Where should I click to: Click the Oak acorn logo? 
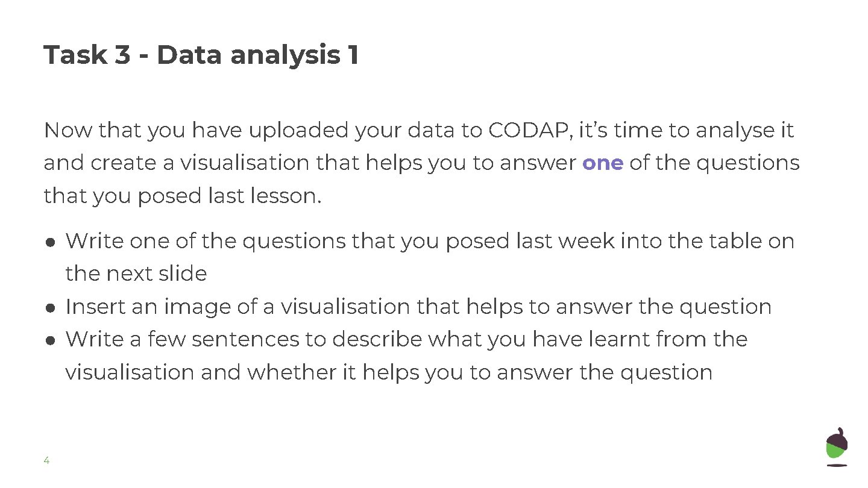[x=837, y=446]
